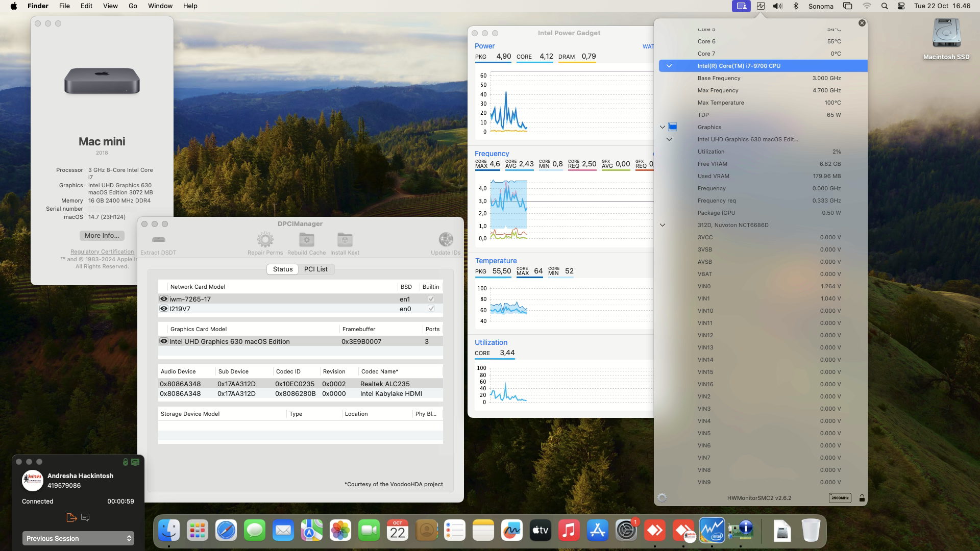
Task: Click the file transfer icon in AnyDesk panel
Action: 71,517
